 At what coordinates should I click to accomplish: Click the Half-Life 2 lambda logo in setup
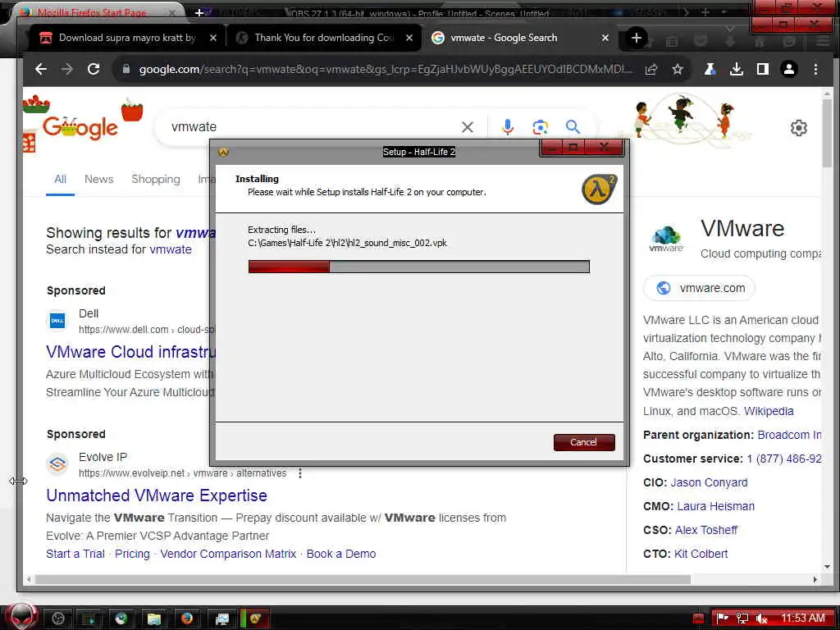[599, 189]
